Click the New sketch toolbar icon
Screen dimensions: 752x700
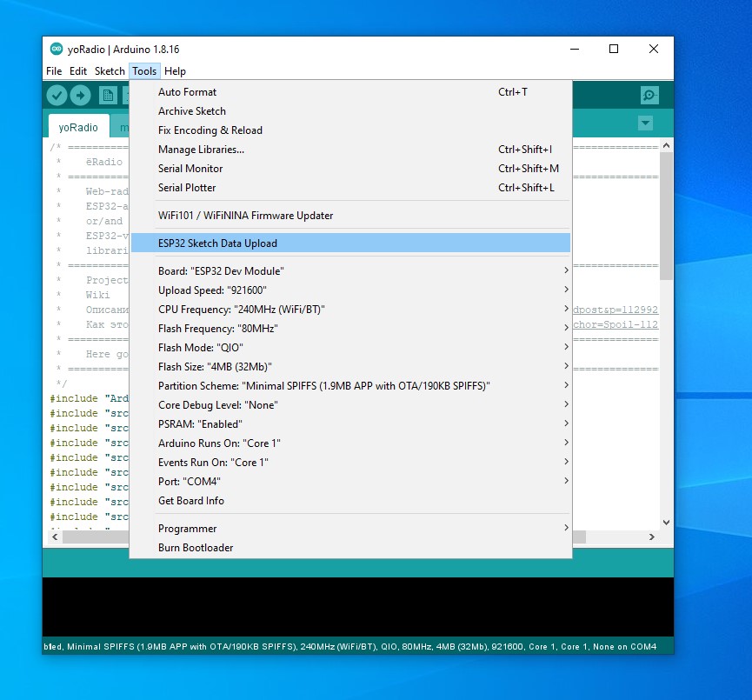coord(109,96)
